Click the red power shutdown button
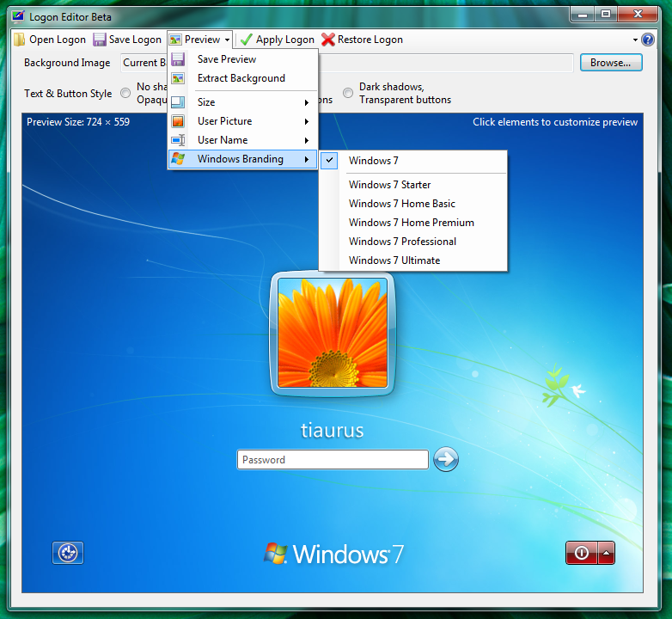This screenshot has width=672, height=619. [581, 553]
